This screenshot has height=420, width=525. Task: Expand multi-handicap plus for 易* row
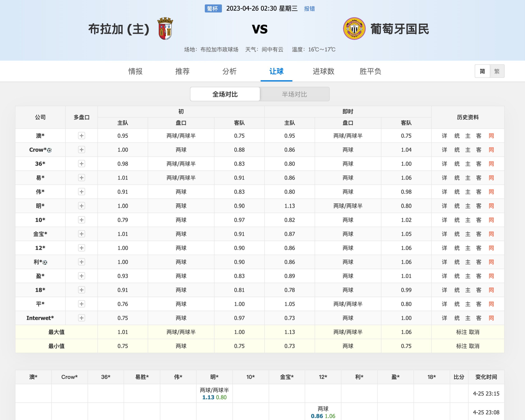pyautogui.click(x=82, y=178)
